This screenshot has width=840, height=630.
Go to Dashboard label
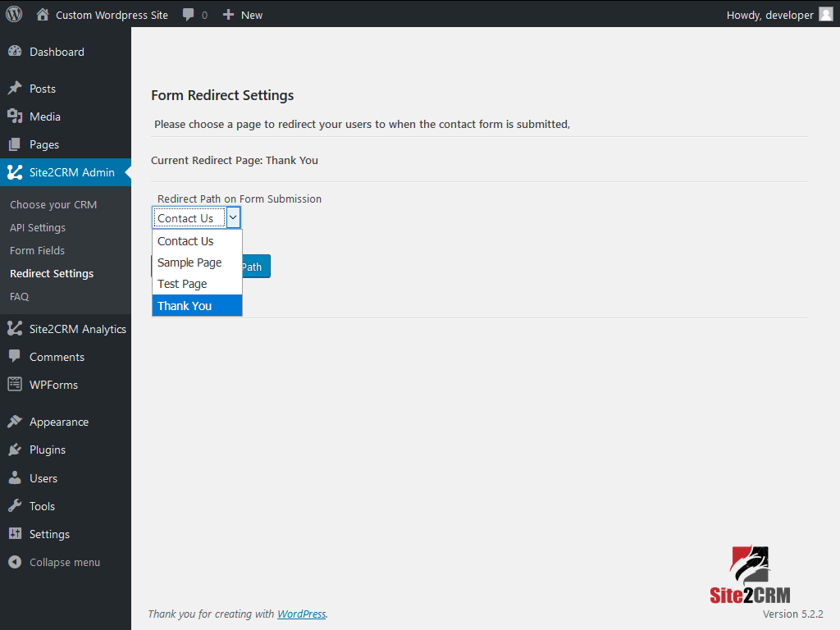click(57, 52)
